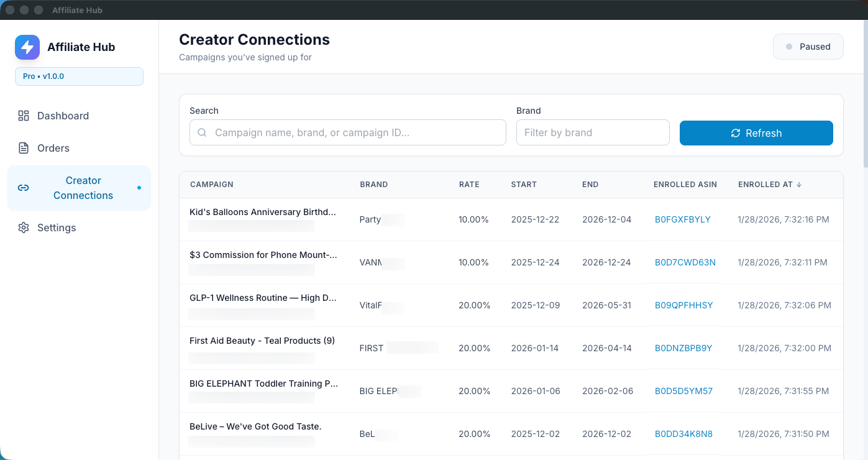Click the Pro v1.0.0 version badge
This screenshot has width=868, height=460.
(79, 76)
